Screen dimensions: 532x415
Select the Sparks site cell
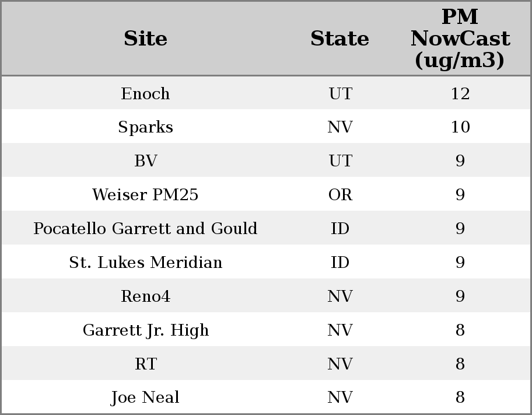tap(145, 127)
